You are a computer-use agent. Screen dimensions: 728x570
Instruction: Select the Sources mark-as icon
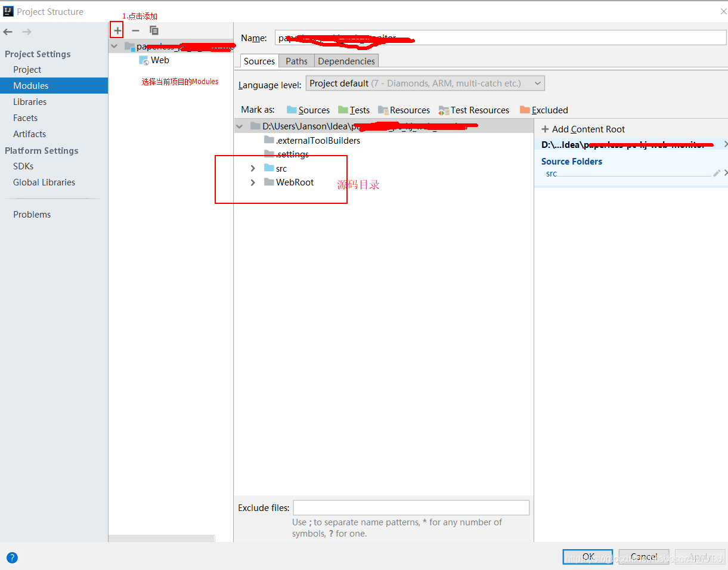point(292,110)
